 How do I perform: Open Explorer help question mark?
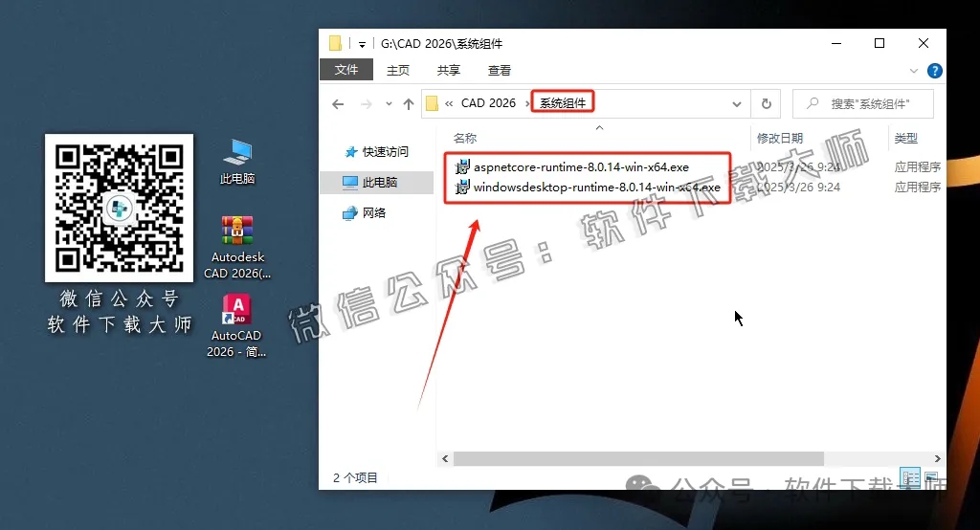934,71
